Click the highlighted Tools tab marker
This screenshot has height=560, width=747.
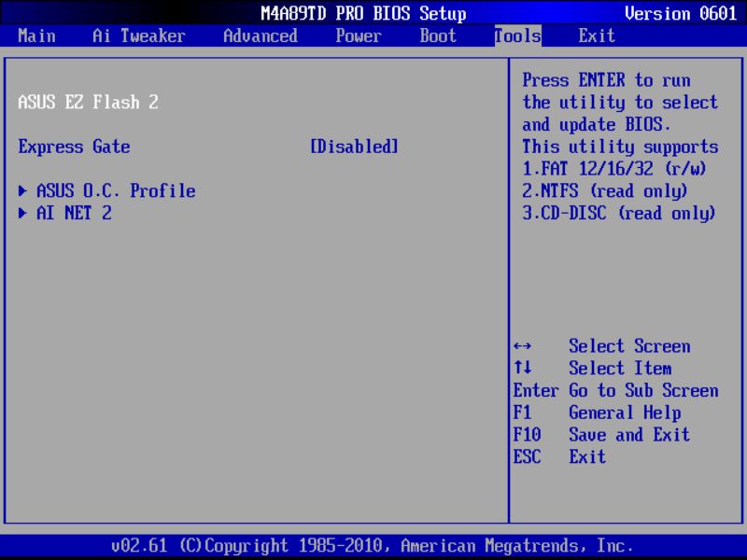[515, 35]
